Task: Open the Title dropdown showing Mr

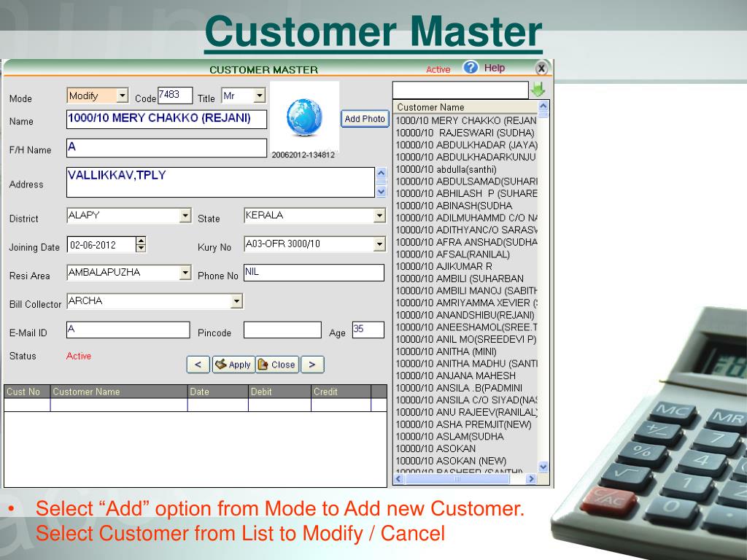Action: (259, 96)
